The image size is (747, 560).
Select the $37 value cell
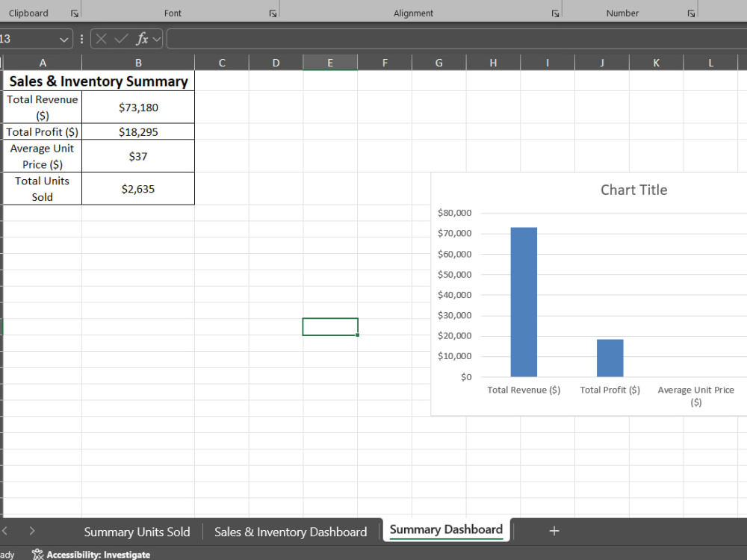[138, 156]
